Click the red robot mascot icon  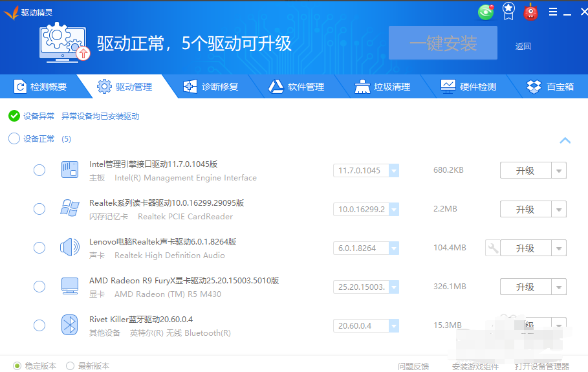click(x=530, y=12)
